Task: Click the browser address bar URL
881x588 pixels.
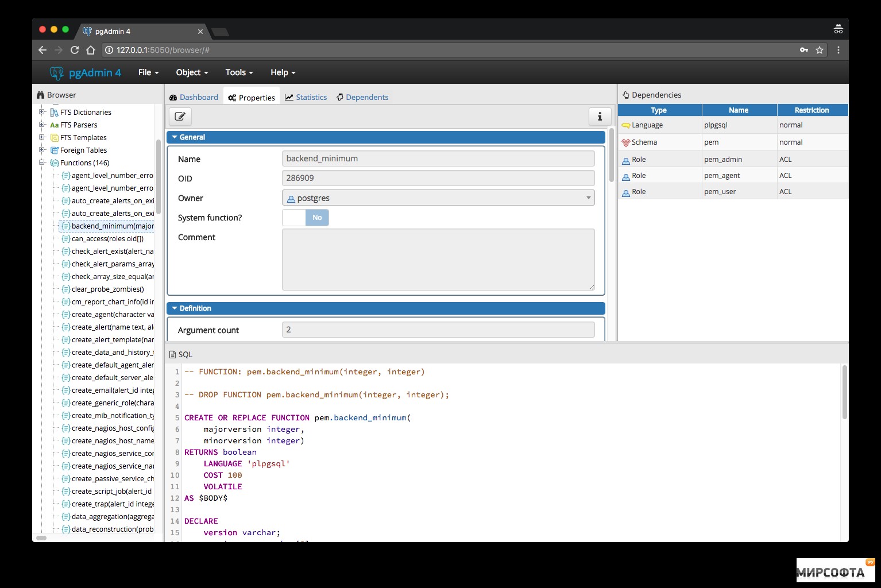Action: click(163, 50)
